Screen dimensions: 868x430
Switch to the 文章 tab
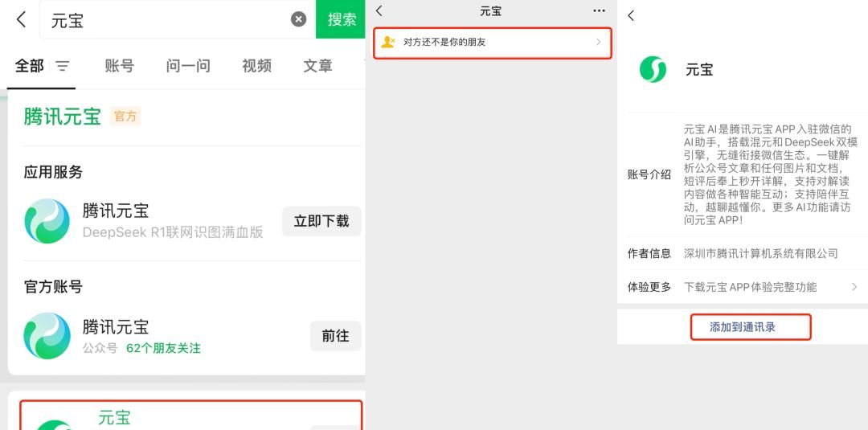click(317, 66)
